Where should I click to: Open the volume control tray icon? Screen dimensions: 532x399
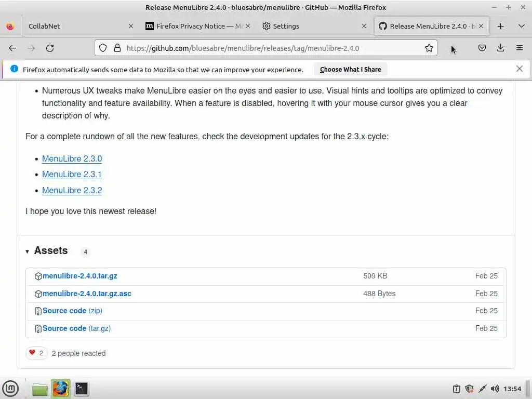click(x=495, y=389)
